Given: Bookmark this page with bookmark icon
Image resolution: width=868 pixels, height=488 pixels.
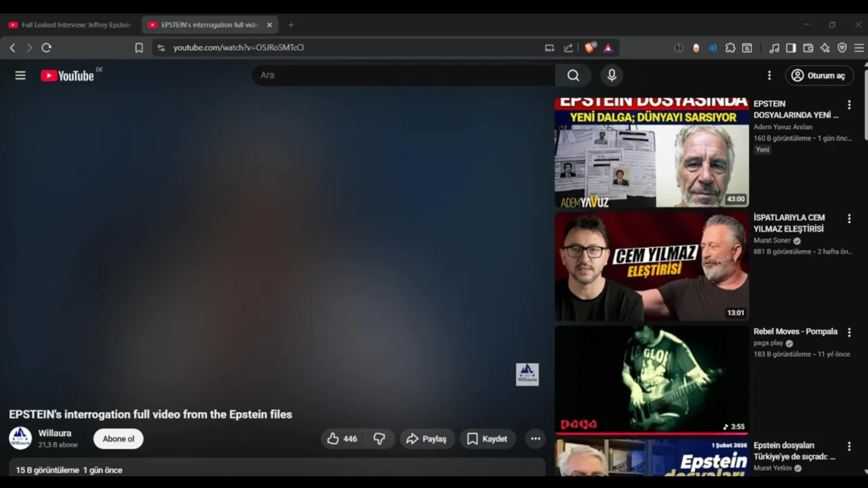Looking at the screenshot, I should point(139,47).
